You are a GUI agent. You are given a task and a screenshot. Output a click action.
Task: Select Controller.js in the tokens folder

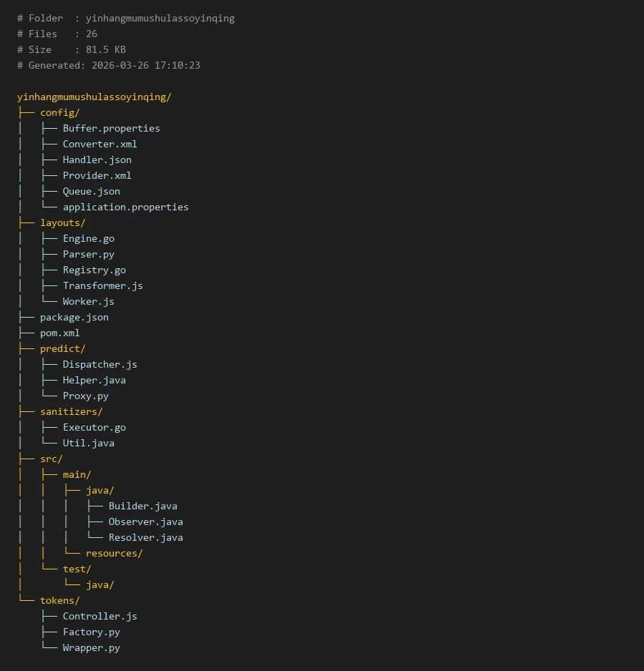[x=99, y=617]
